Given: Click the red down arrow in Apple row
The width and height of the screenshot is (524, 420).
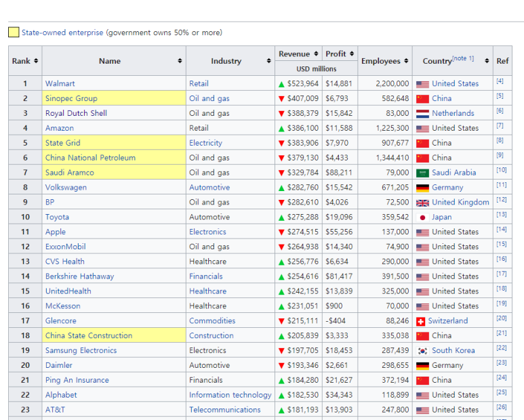Looking at the screenshot, I should 281,232.
